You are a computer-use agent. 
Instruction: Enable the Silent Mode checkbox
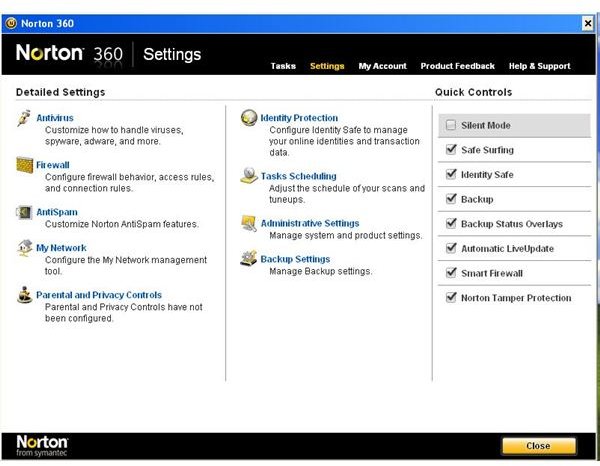pos(451,125)
